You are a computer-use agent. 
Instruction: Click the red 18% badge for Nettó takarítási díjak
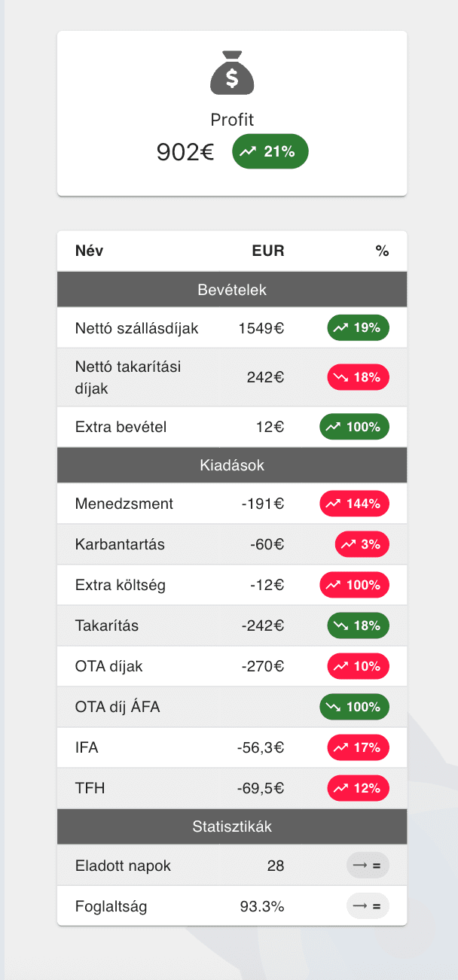[358, 378]
